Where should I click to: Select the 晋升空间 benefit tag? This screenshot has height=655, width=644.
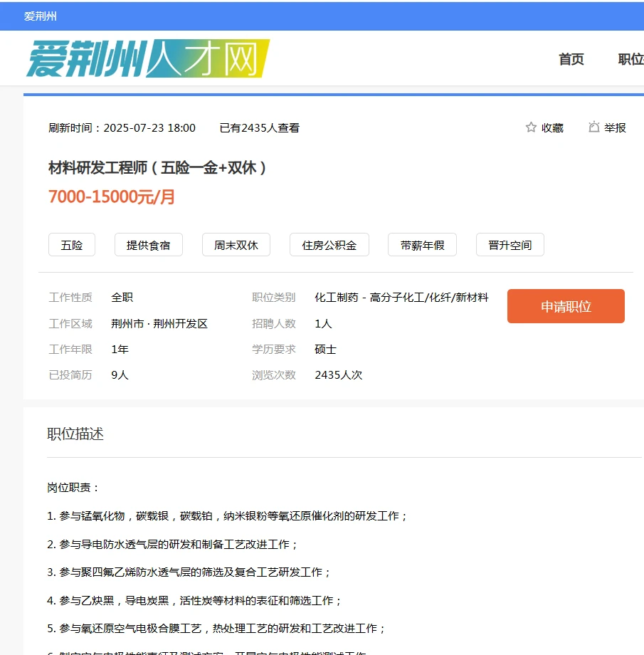510,244
